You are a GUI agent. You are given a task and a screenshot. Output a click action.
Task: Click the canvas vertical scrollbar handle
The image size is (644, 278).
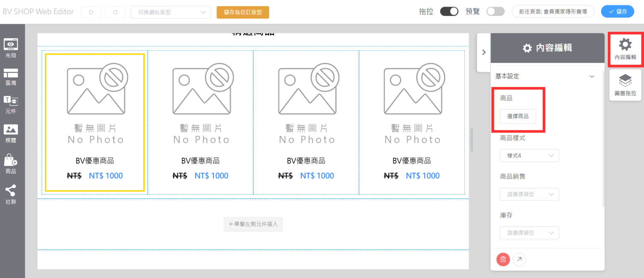[x=472, y=140]
